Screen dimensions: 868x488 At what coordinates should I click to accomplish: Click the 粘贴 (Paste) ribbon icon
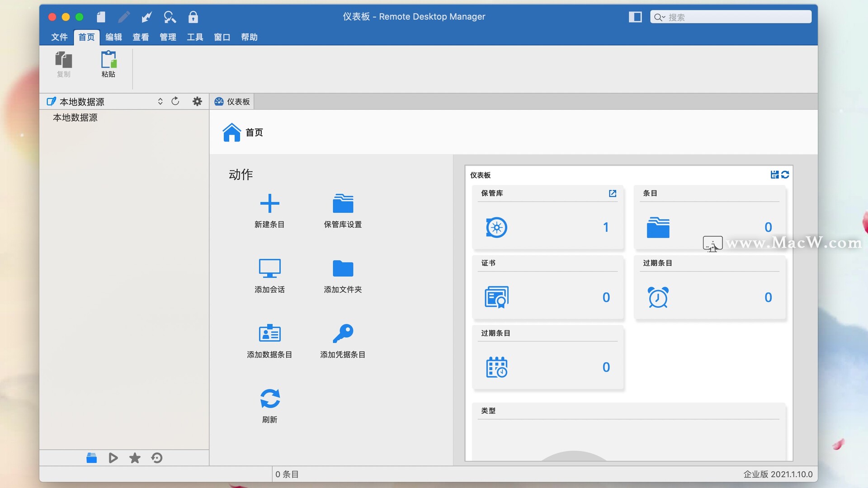[x=108, y=63]
